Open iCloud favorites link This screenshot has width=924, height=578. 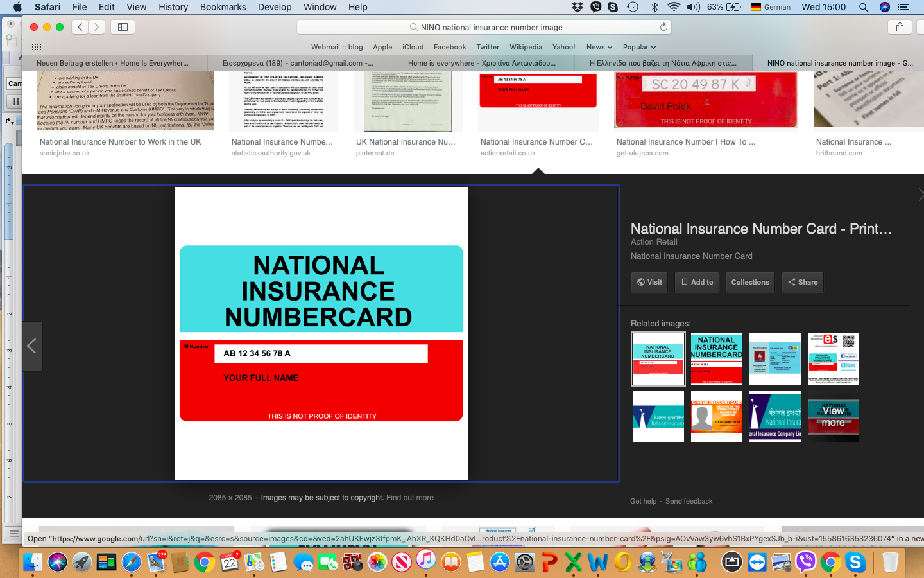(x=413, y=47)
